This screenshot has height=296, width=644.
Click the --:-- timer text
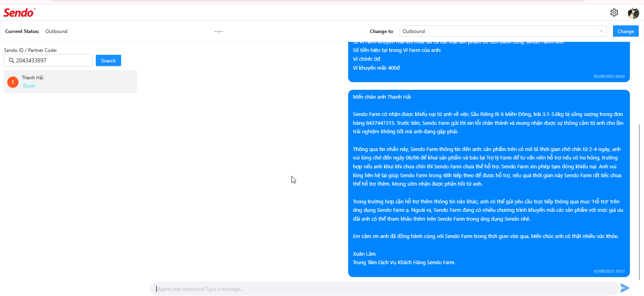[x=219, y=31]
